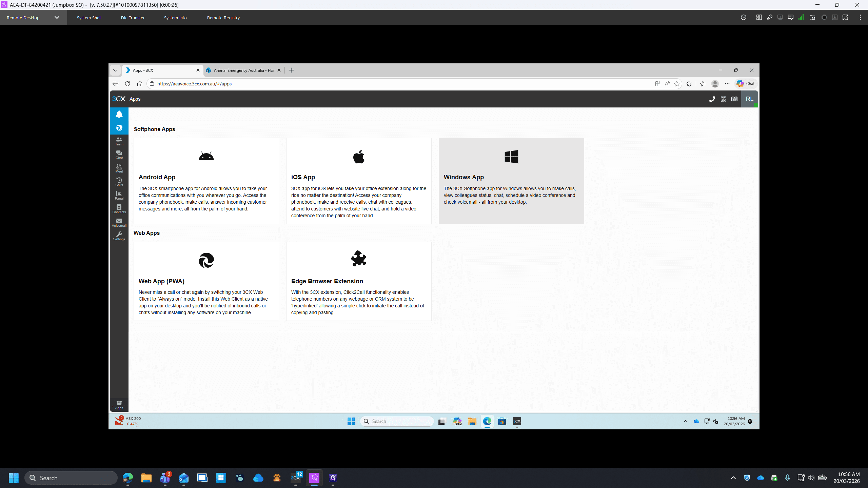This screenshot has width=868, height=488.
Task: Open 3CX app on the remote taskbar
Action: click(x=517, y=421)
